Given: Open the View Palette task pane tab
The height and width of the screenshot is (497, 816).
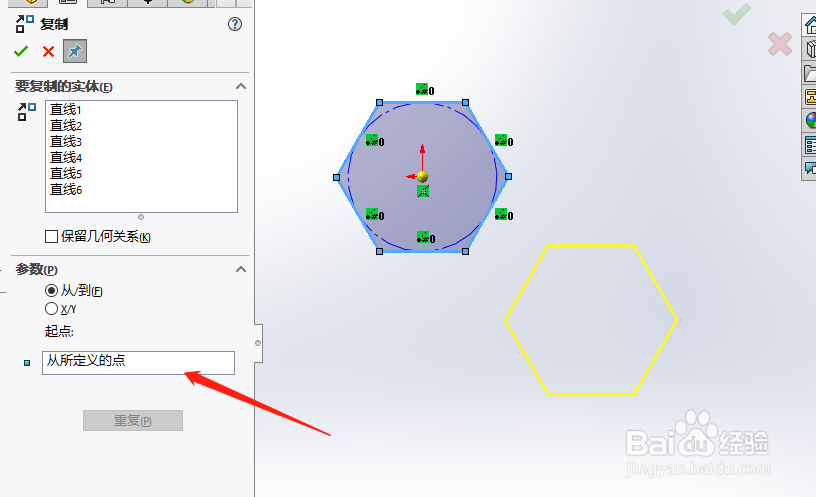Looking at the screenshot, I should 810,97.
